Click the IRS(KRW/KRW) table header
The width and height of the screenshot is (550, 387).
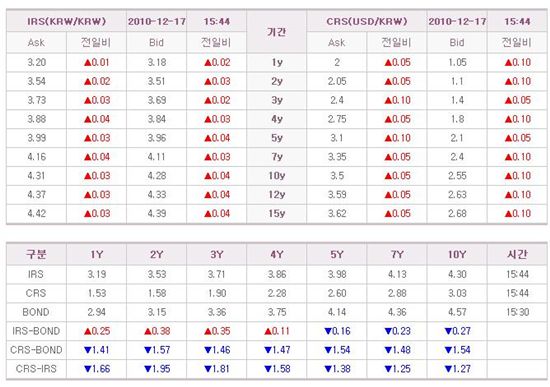pyautogui.click(x=66, y=21)
